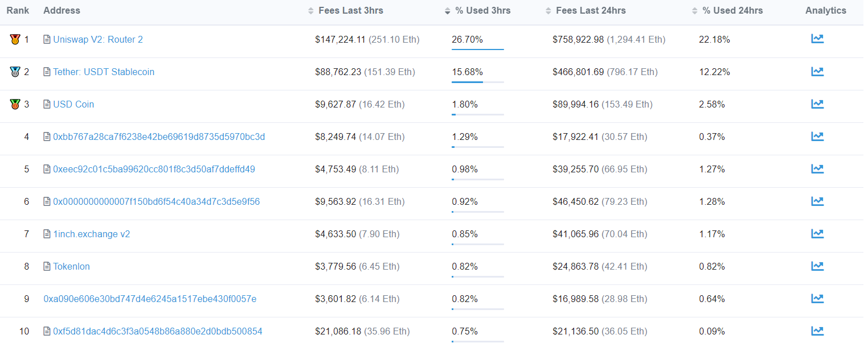Open the 1inch.exchange v2 address link

pos(92,234)
